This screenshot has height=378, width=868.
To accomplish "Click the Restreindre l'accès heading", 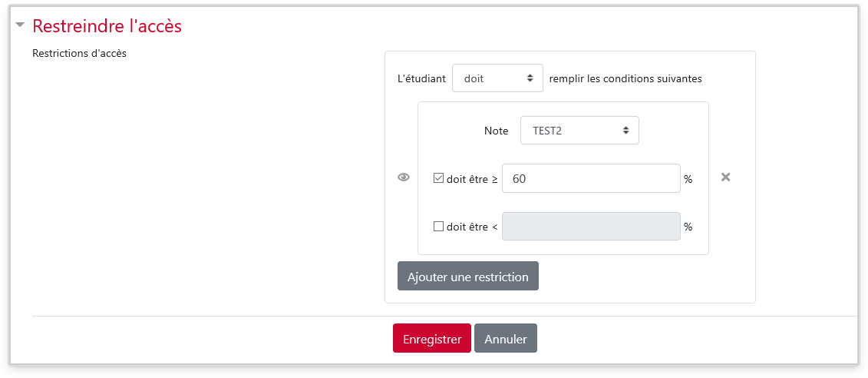I will (x=107, y=26).
